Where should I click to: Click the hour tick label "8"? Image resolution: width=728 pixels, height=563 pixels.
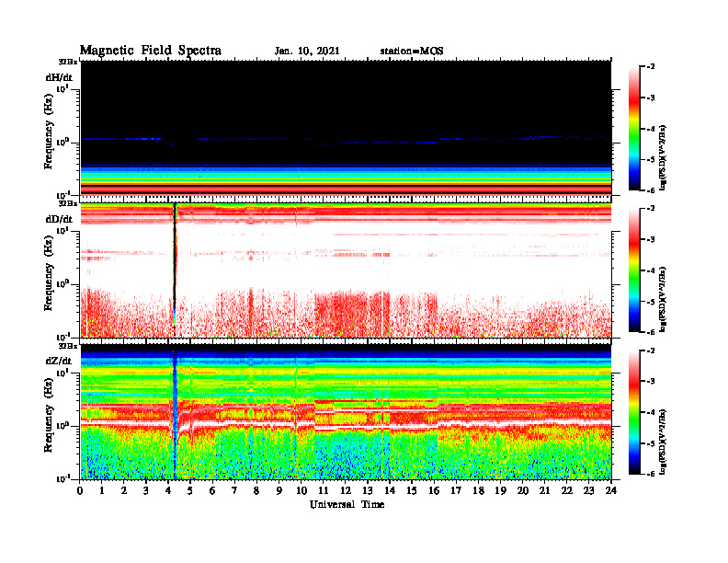tap(256, 490)
